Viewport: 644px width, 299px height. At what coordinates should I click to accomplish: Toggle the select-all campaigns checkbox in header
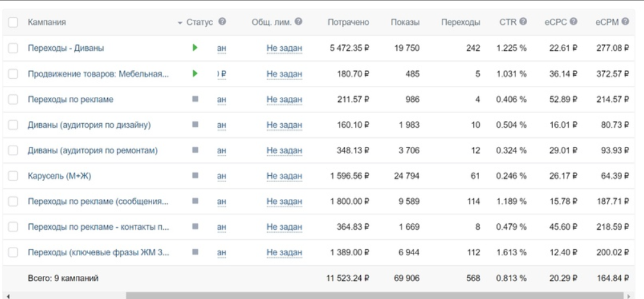(x=13, y=22)
